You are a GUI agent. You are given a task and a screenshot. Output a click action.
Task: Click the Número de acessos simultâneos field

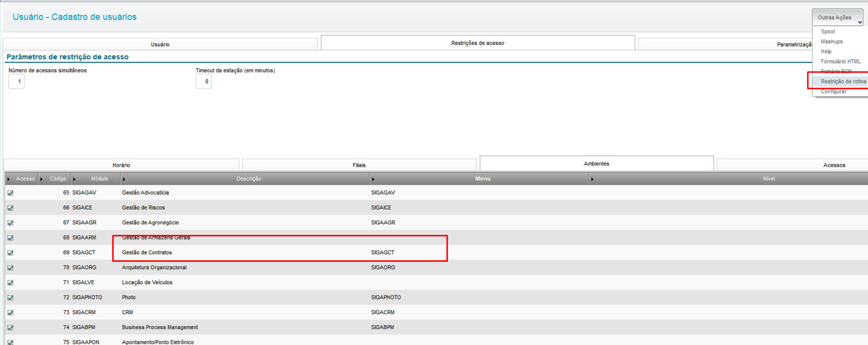click(16, 82)
